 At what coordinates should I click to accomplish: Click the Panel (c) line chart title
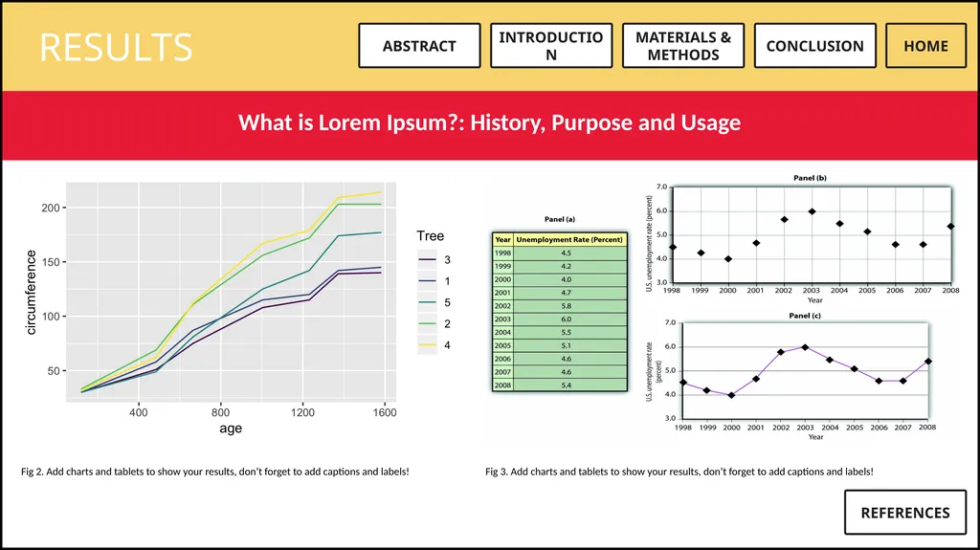coord(805,316)
